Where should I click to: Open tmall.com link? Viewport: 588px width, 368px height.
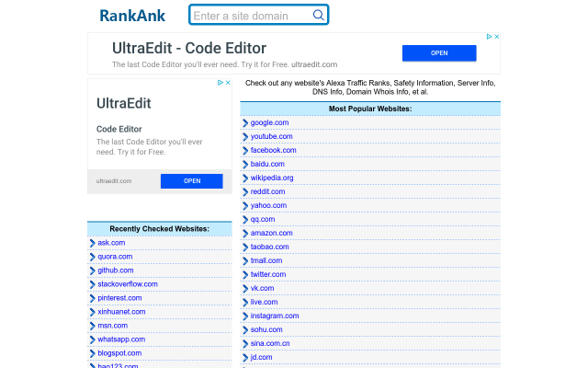pos(266,260)
